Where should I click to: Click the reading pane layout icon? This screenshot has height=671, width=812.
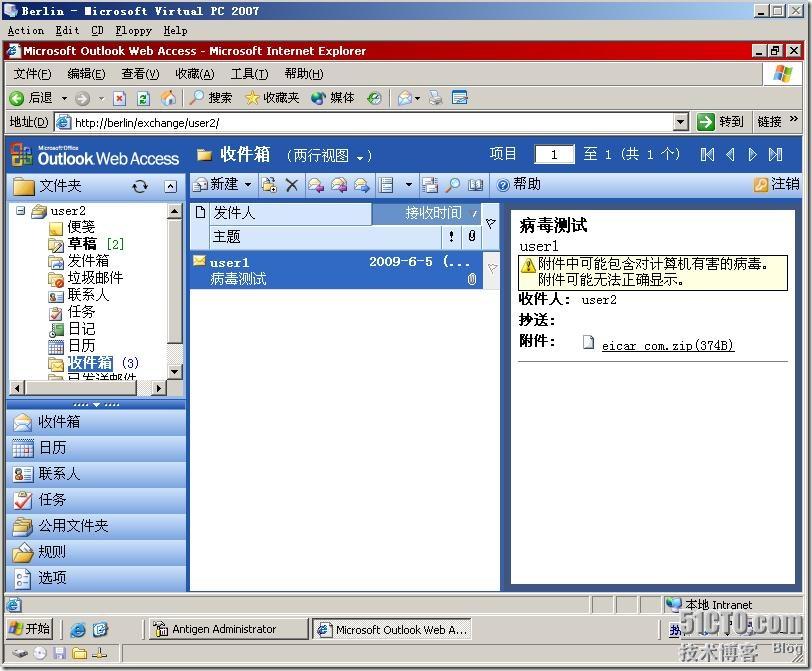(386, 185)
